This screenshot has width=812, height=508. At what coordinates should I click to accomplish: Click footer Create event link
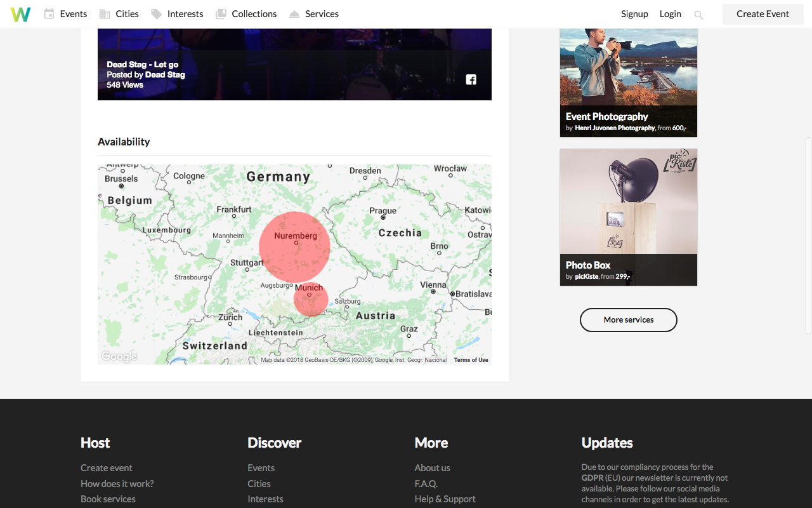tap(107, 468)
